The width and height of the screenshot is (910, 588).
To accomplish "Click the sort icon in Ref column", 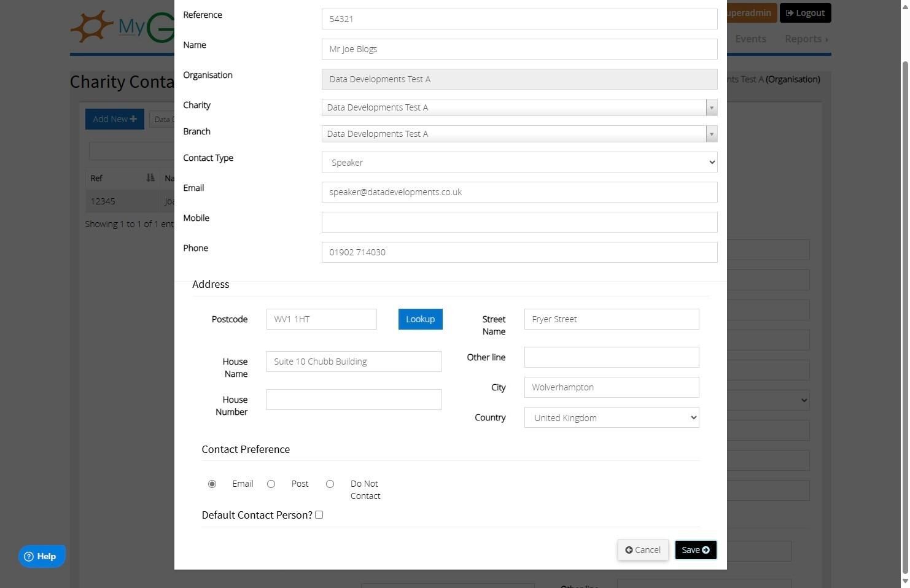I will tap(150, 178).
